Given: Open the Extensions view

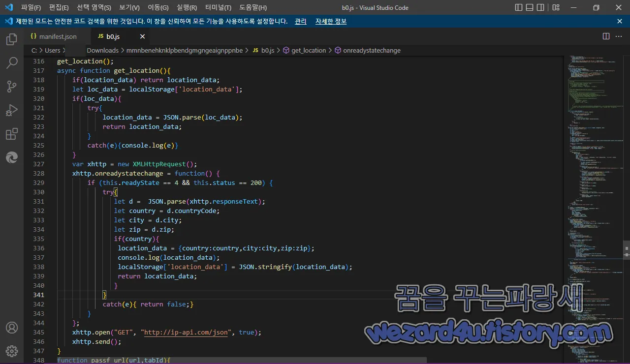Looking at the screenshot, I should tap(12, 134).
